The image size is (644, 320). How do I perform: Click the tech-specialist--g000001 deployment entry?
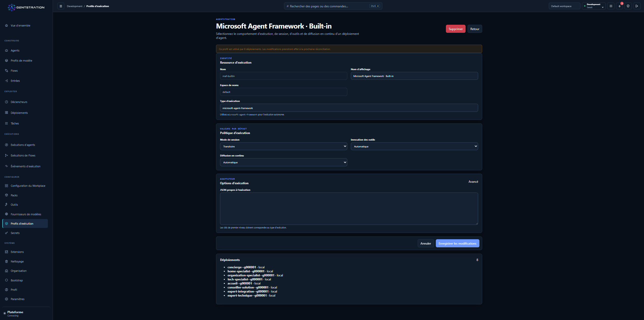click(x=249, y=279)
